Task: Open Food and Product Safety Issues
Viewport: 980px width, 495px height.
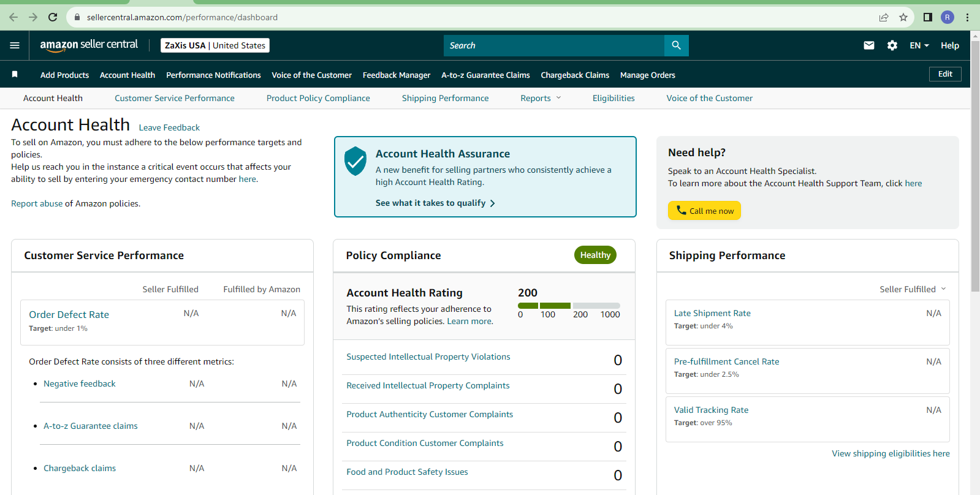Action: pos(407,472)
